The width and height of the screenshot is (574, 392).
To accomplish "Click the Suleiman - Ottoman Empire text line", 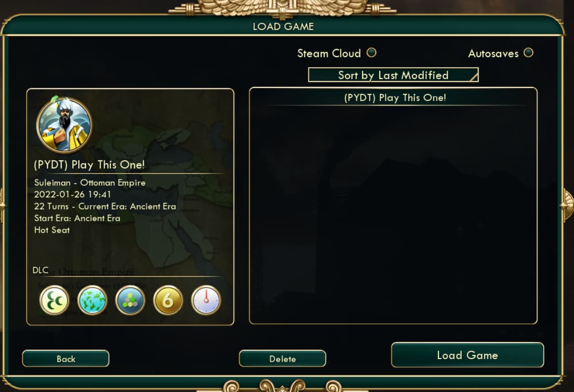I will [x=90, y=182].
